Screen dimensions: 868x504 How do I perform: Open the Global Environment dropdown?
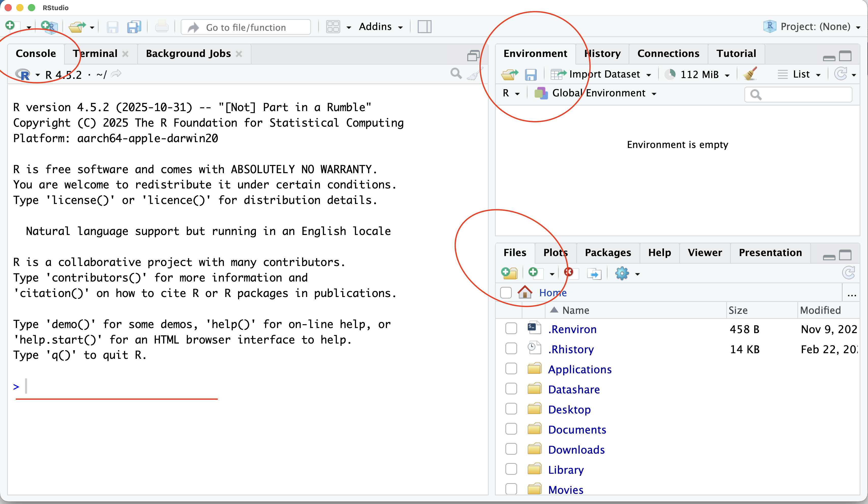599,93
